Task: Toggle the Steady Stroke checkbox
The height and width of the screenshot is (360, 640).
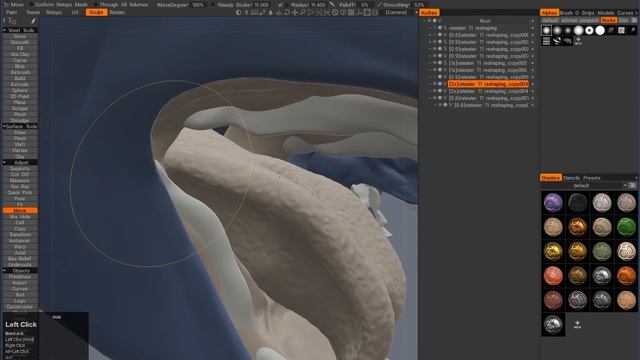Action: coord(213,4)
